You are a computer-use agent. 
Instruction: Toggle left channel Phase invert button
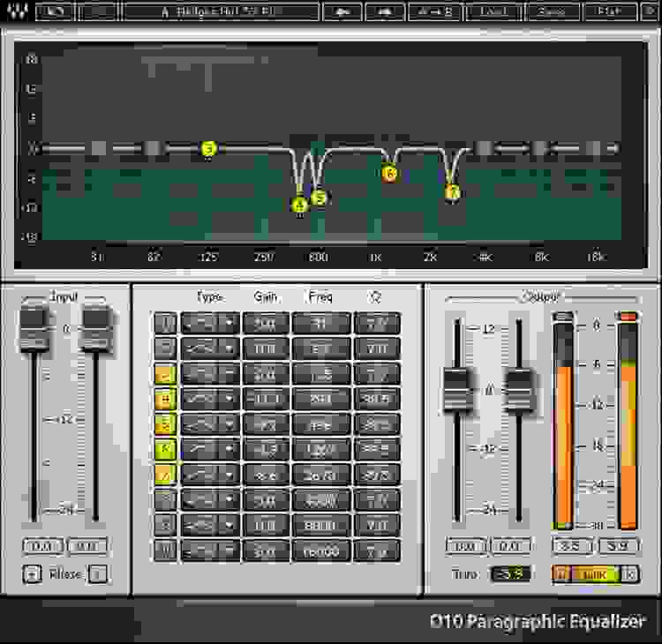32,574
